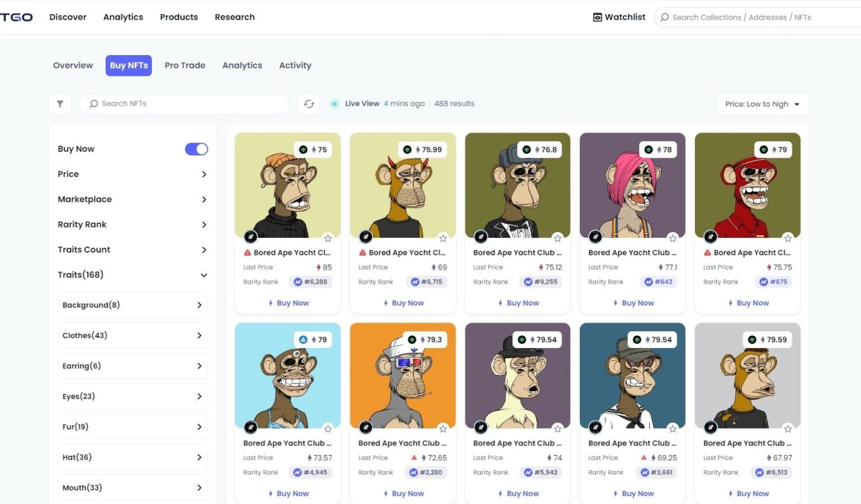861x504 pixels.
Task: Toggle the Buy Now switch off
Action: pos(196,149)
